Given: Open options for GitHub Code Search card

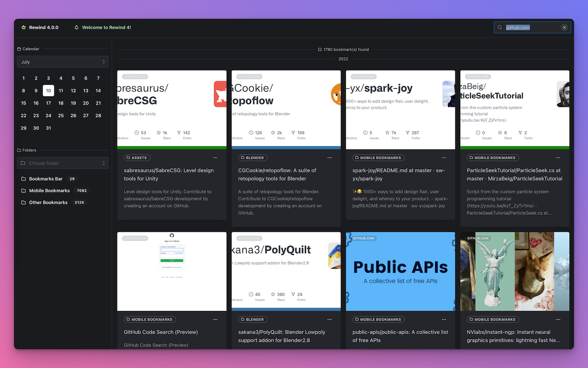Looking at the screenshot, I should [215, 319].
